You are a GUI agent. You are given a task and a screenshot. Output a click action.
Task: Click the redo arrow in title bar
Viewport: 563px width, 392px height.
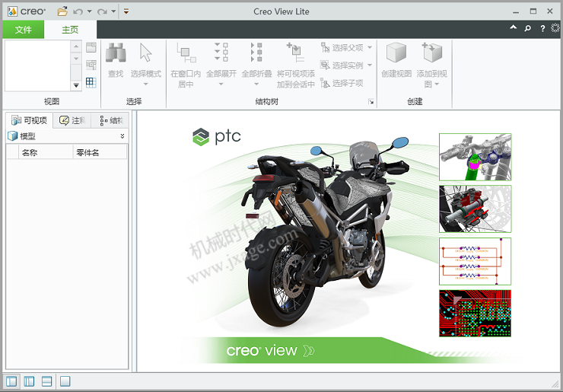(x=102, y=11)
